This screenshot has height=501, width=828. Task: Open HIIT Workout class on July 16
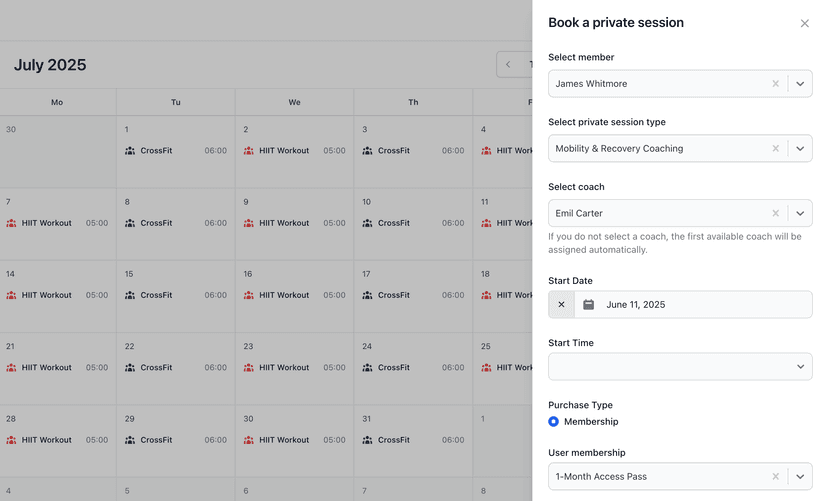point(295,295)
